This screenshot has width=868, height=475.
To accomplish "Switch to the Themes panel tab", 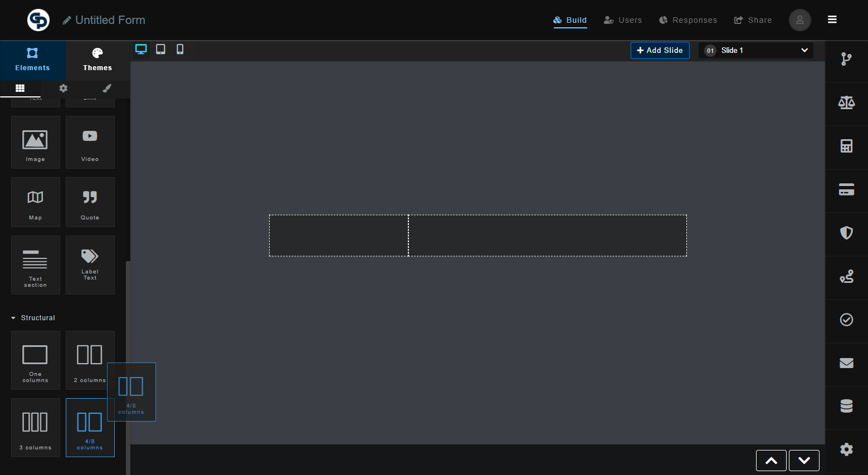I will 97,60.
